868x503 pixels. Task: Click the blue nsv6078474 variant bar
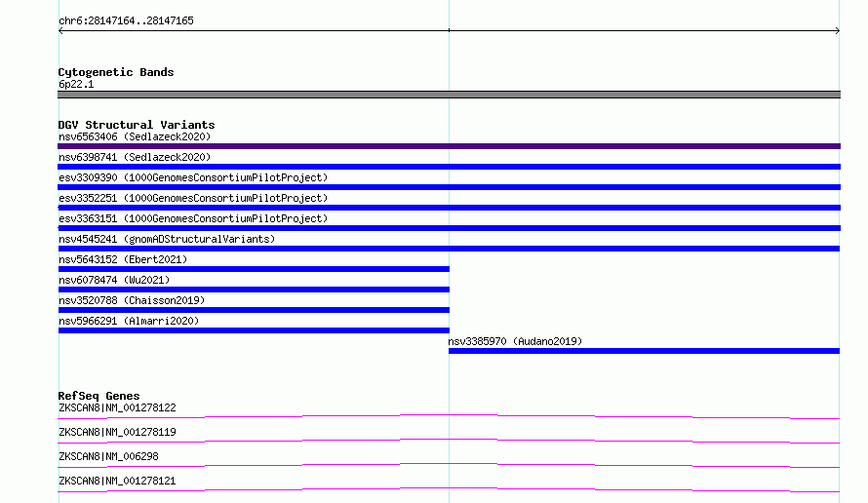[x=254, y=290]
